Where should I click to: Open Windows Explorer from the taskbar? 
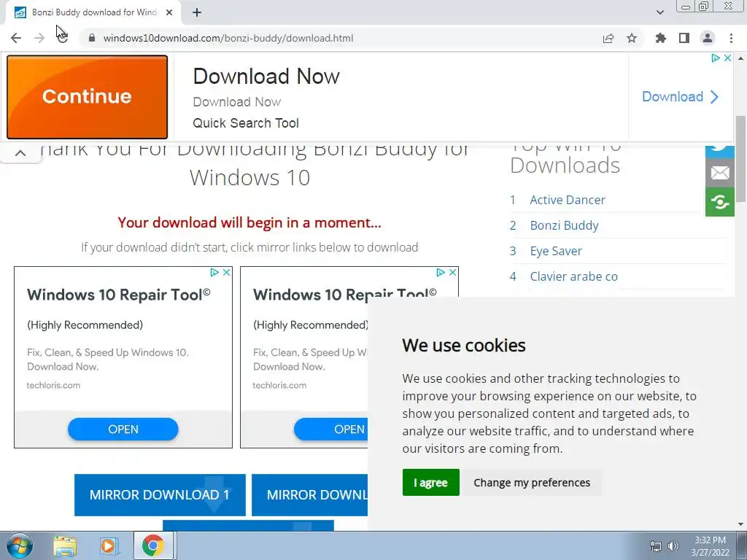point(65,546)
